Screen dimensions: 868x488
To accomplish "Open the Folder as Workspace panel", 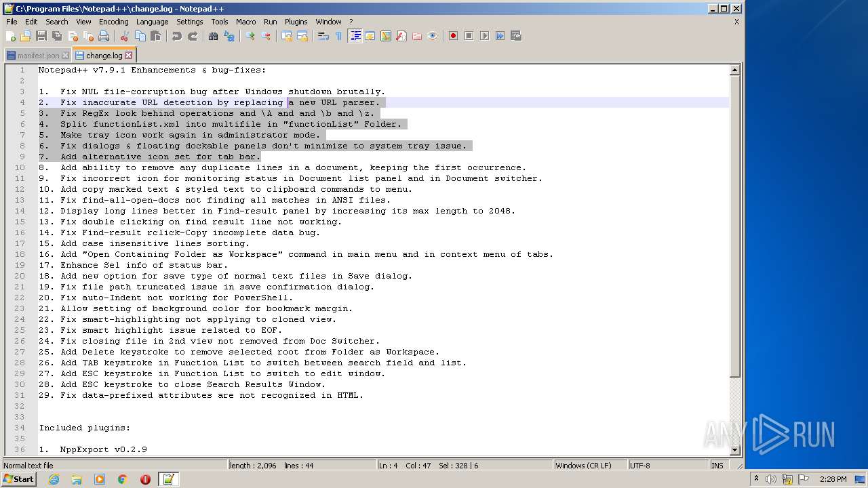I will coord(417,36).
